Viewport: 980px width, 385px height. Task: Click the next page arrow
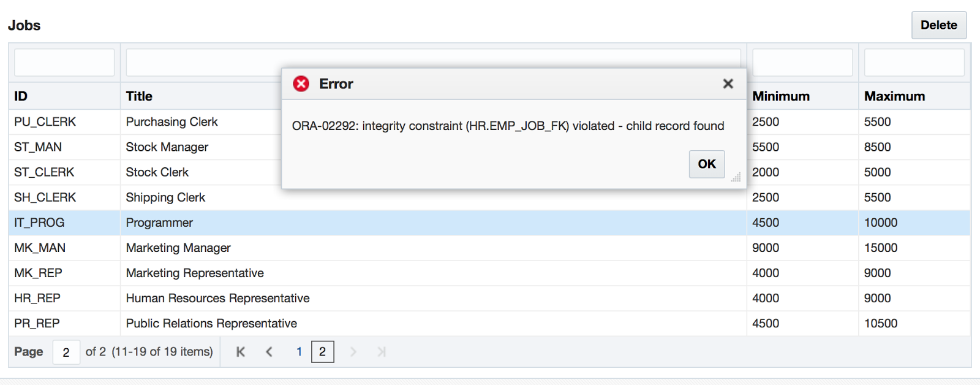pos(353,352)
